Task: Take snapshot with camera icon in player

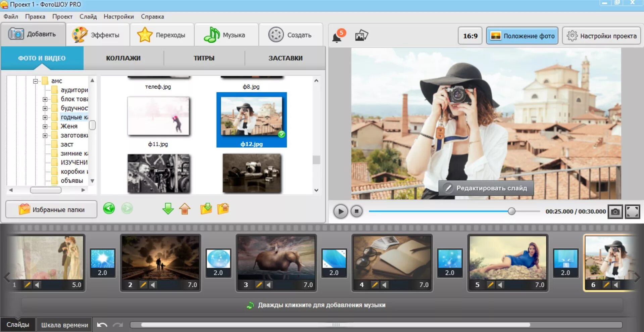Action: pos(615,212)
